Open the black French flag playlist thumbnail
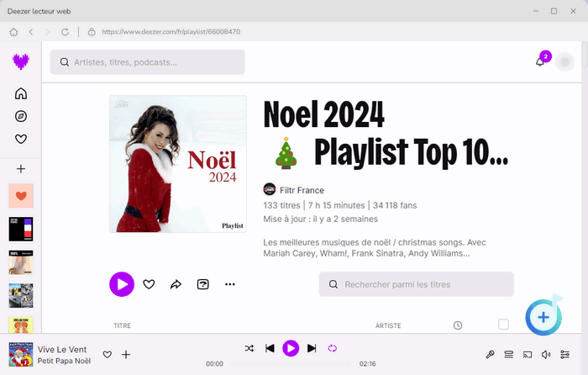The width and height of the screenshot is (588, 375). (21, 229)
